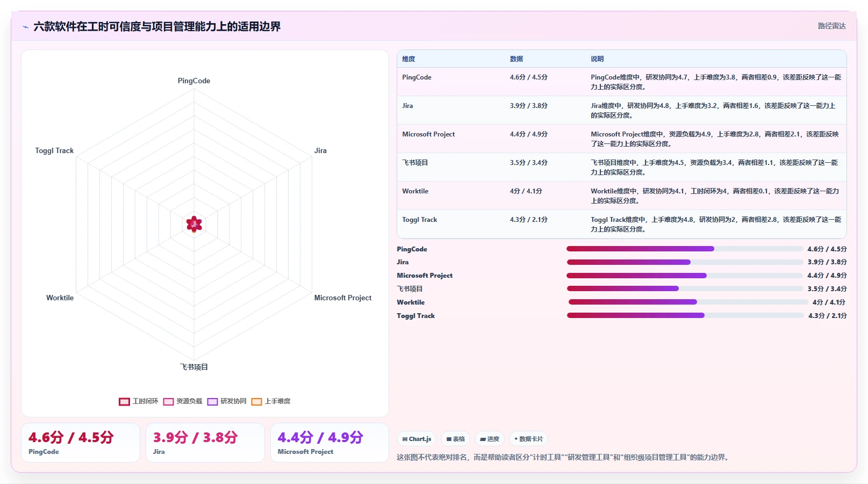Click the clustered data points at radar center
This screenshot has width=868, height=484.
(x=194, y=224)
